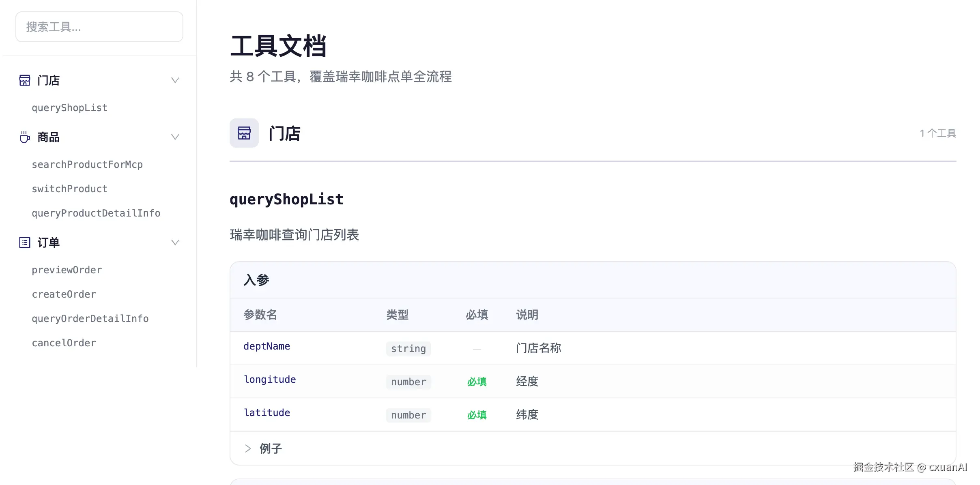
Task: Click the 门店 store icon in sidebar
Action: [25, 80]
